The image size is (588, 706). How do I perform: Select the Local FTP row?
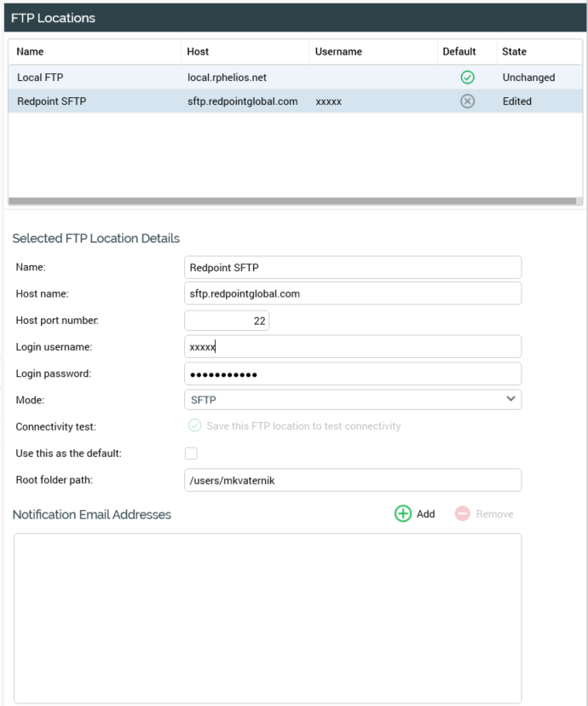click(x=94, y=78)
